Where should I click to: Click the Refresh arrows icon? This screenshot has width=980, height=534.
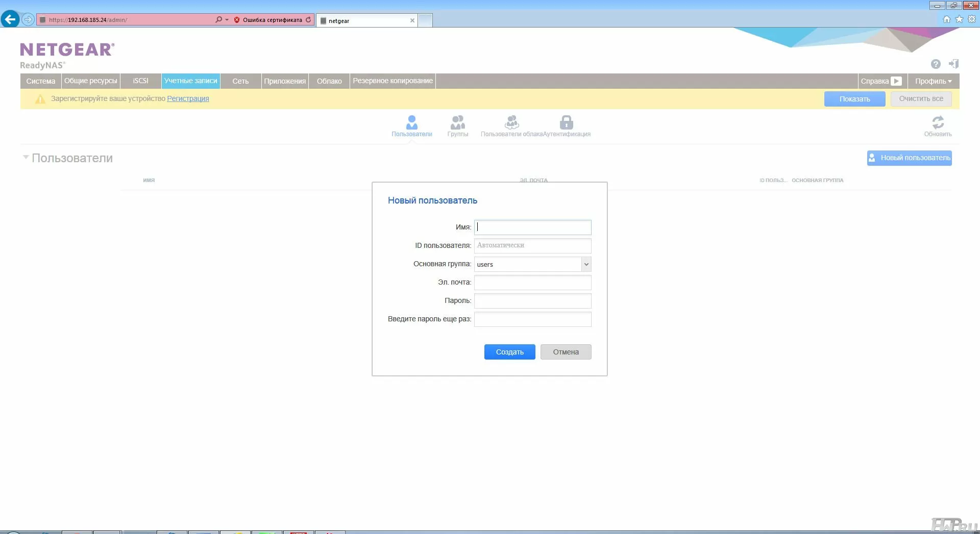click(938, 123)
